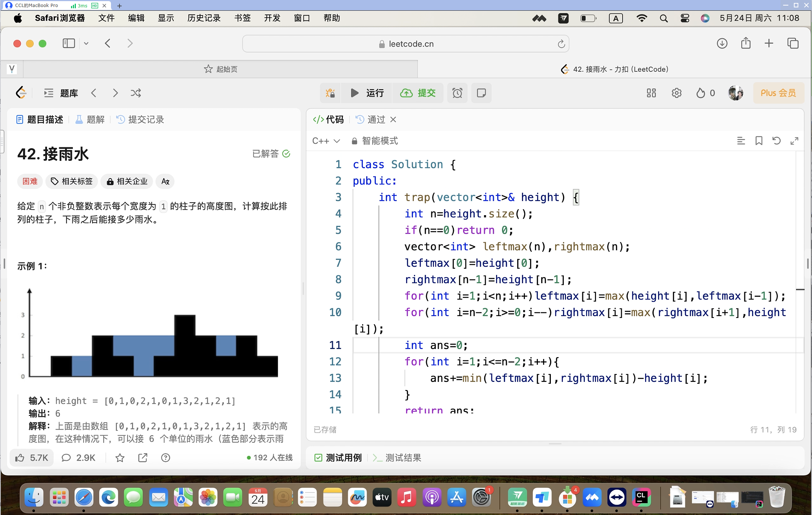Viewport: 812px width, 515px height.
Task: Format code with align icon
Action: (x=741, y=141)
